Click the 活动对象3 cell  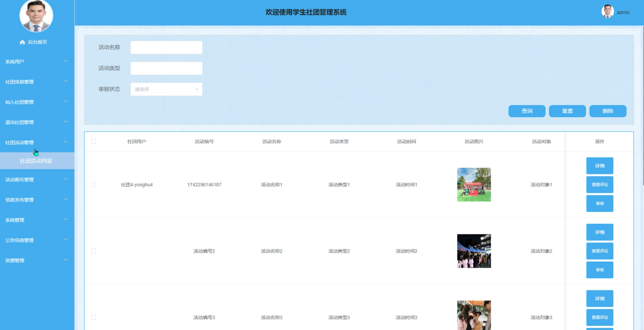(x=541, y=317)
